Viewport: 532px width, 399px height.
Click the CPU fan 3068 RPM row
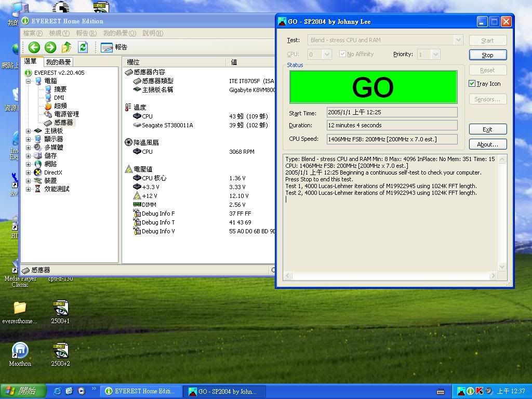199,152
